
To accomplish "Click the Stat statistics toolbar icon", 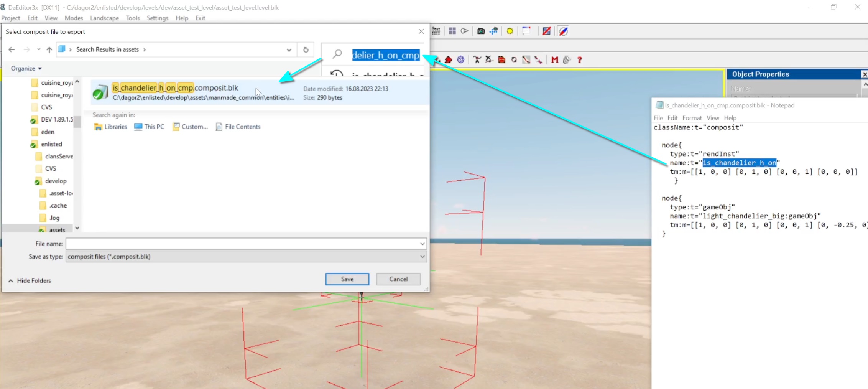I will pyautogui.click(x=436, y=31).
